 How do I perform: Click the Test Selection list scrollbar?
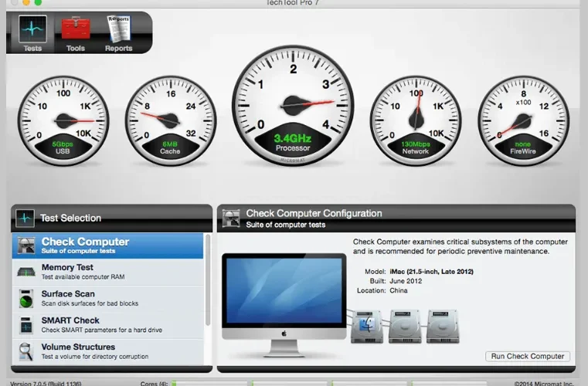coord(208,280)
